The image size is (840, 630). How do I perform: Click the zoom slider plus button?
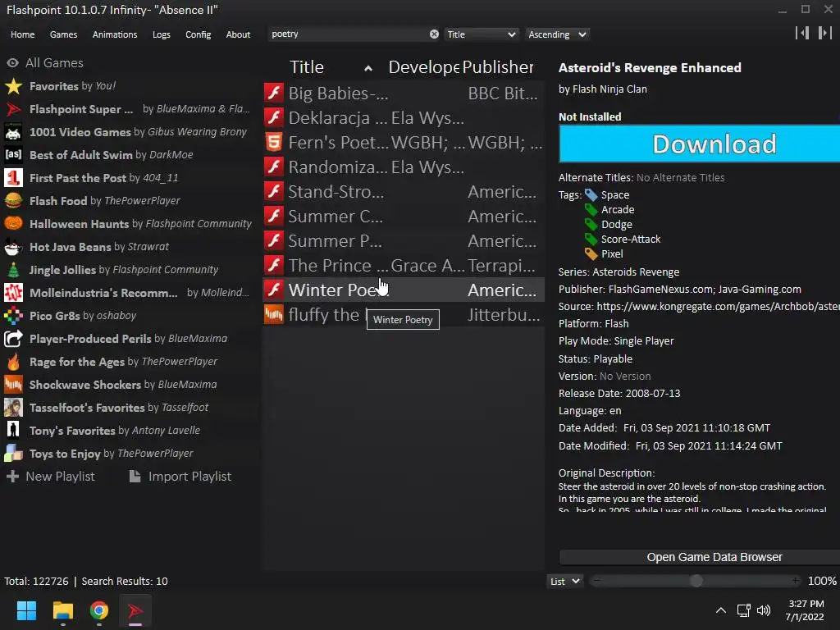click(x=796, y=582)
